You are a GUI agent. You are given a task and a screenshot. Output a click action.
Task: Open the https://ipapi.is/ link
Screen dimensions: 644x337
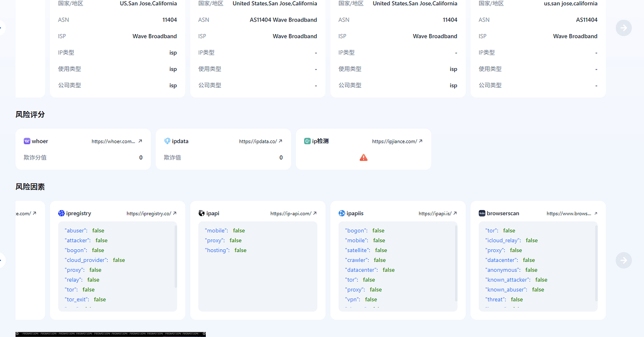[438, 214]
